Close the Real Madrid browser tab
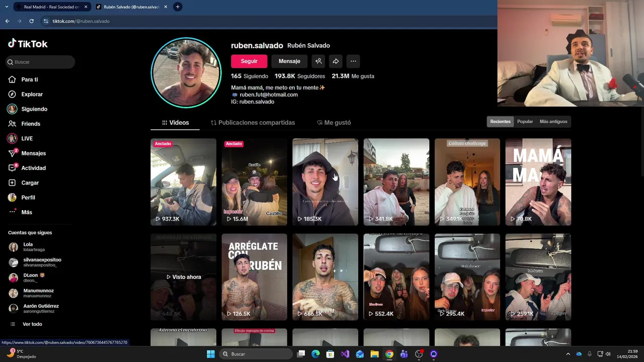This screenshot has height=362, width=644. pos(86,7)
